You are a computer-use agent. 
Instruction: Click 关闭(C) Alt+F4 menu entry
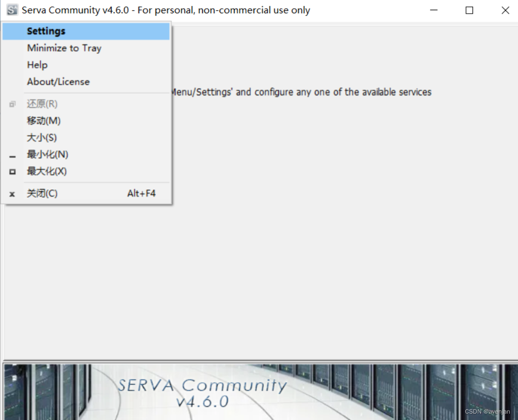click(86, 193)
